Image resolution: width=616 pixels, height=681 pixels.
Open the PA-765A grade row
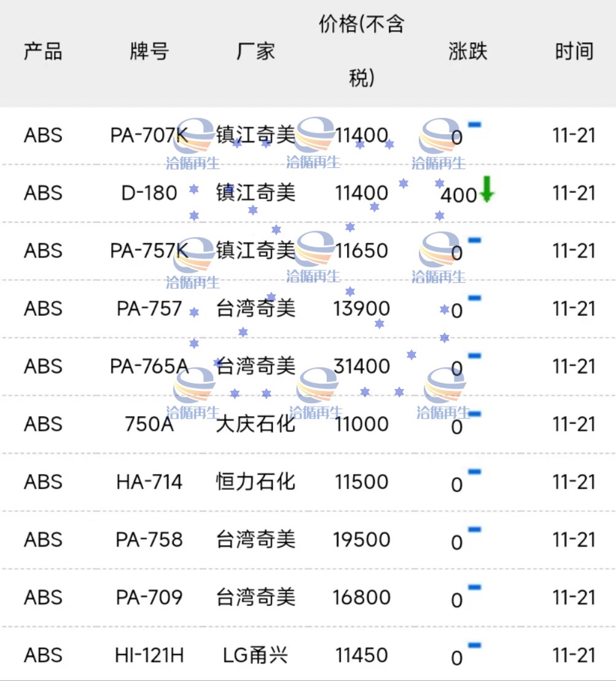[308, 366]
